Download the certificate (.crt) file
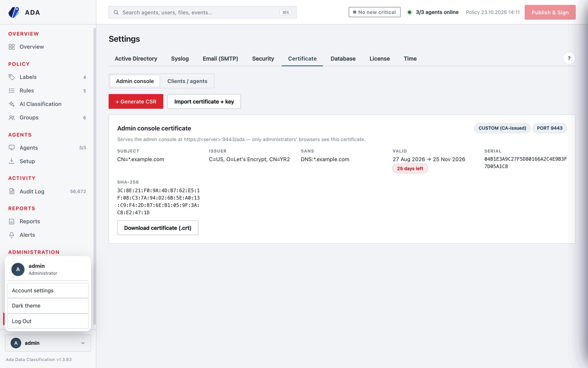 (158, 228)
